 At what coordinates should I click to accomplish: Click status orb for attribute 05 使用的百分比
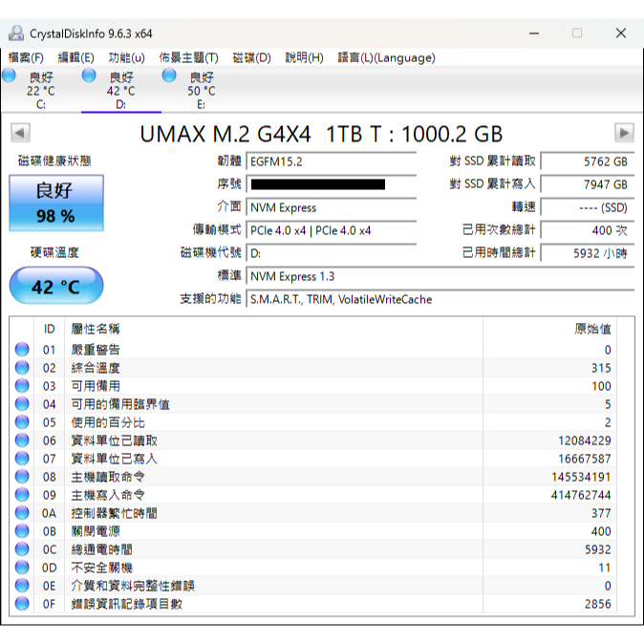(22, 422)
